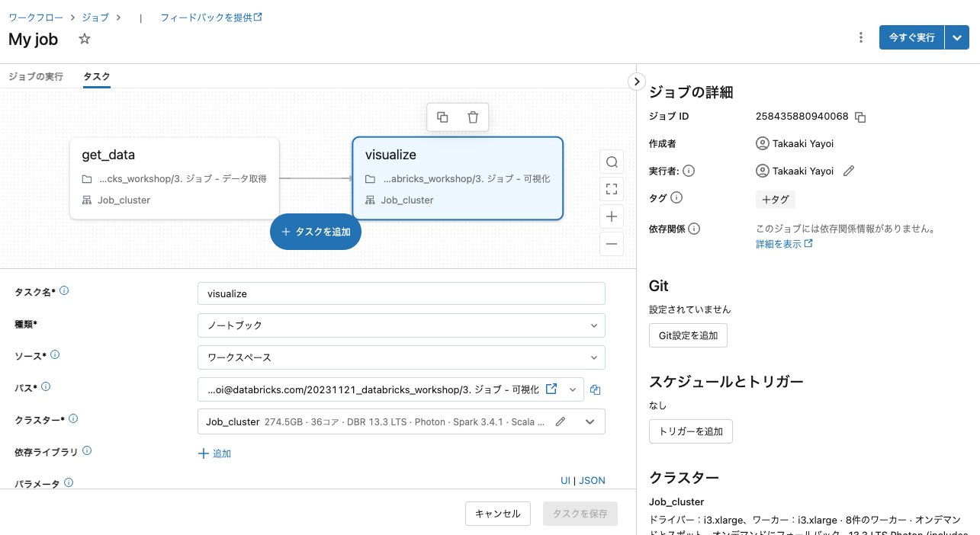
Task: Clone the notebook path using copy icon
Action: [596, 389]
